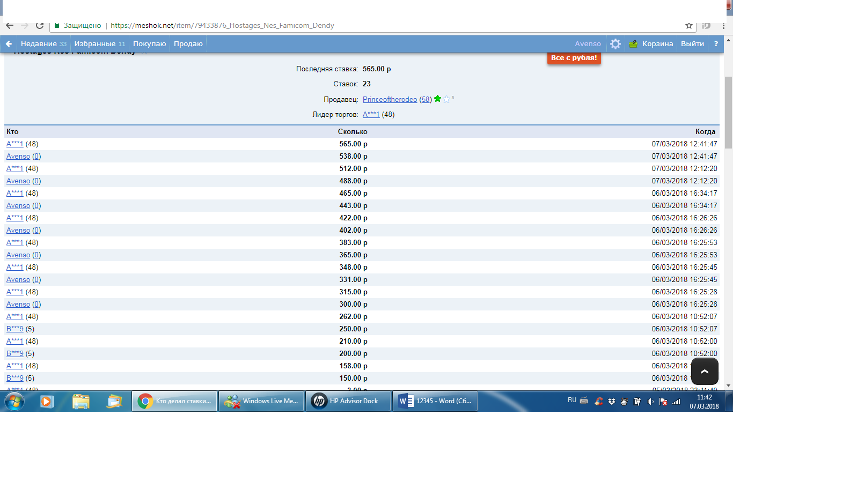Image resolution: width=850 pixels, height=504 pixels.
Task: Open settings via the gear icon
Action: pos(615,44)
